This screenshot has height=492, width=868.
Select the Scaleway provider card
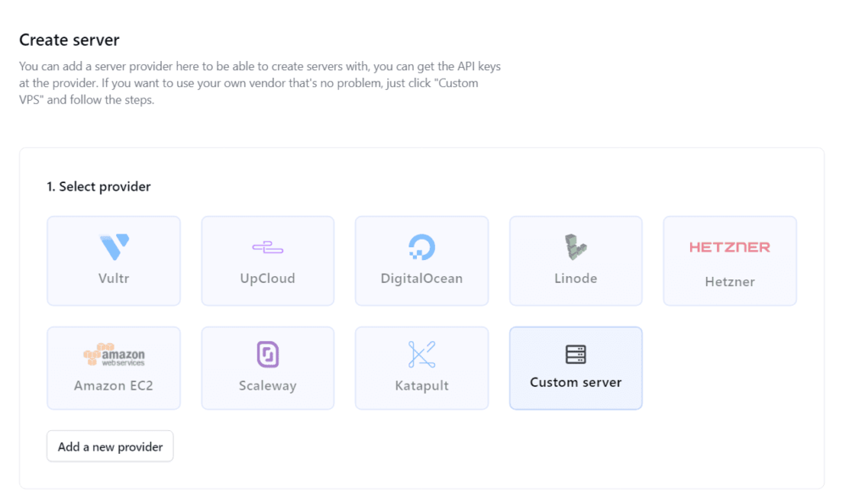268,368
